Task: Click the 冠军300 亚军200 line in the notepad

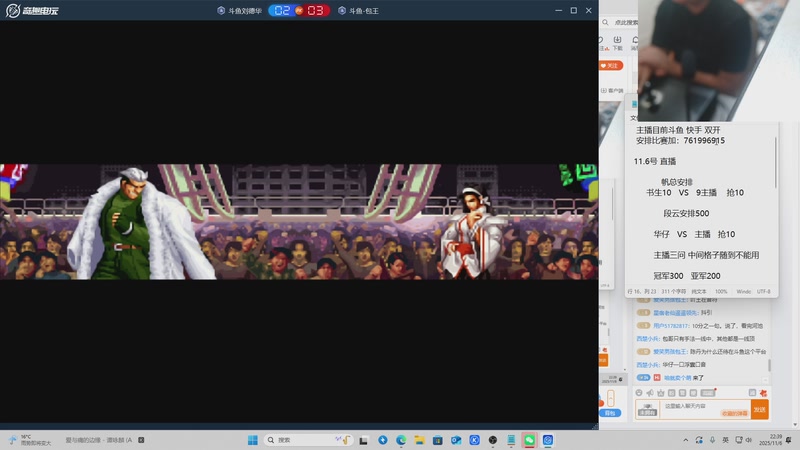Action: (687, 276)
